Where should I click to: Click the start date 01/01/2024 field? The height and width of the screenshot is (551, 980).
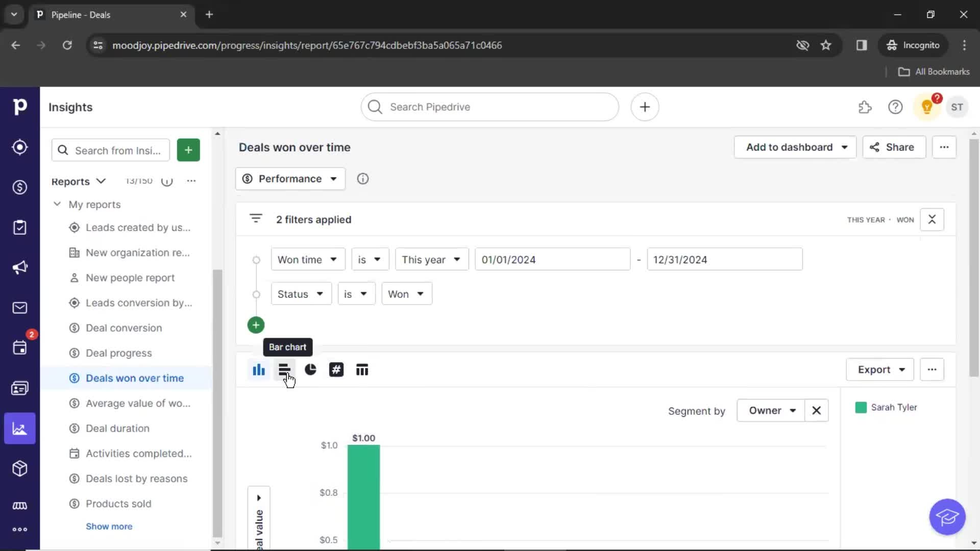coord(553,260)
